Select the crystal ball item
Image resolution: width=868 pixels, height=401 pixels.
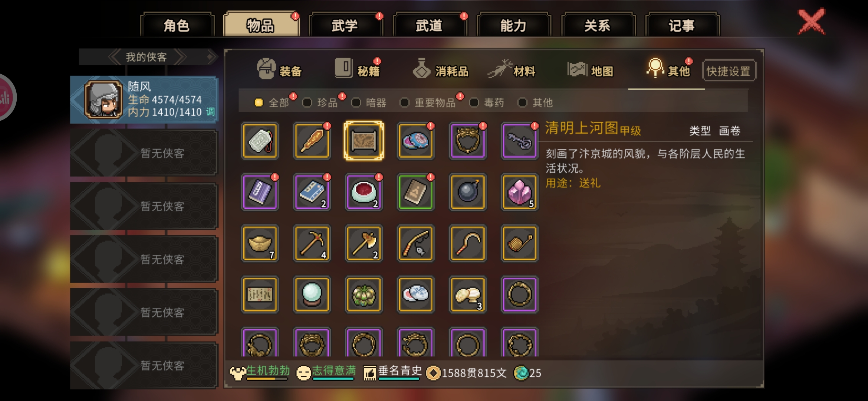point(312,294)
